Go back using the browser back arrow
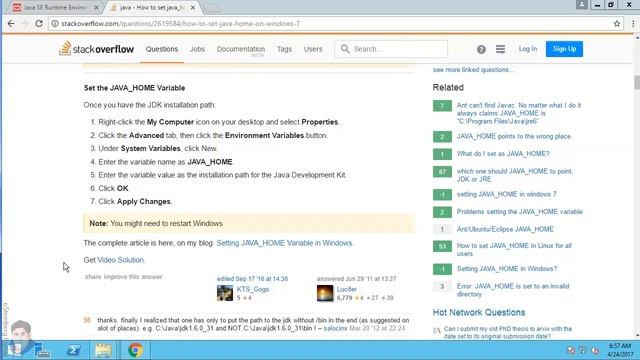This screenshot has width=640, height=360. (x=11, y=24)
